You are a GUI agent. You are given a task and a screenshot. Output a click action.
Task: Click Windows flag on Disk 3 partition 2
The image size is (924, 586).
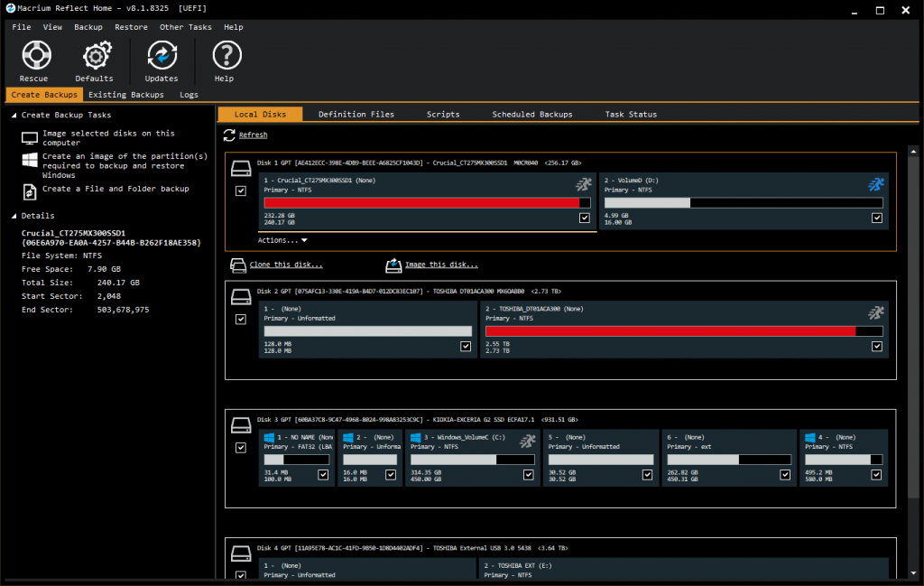(x=347, y=437)
